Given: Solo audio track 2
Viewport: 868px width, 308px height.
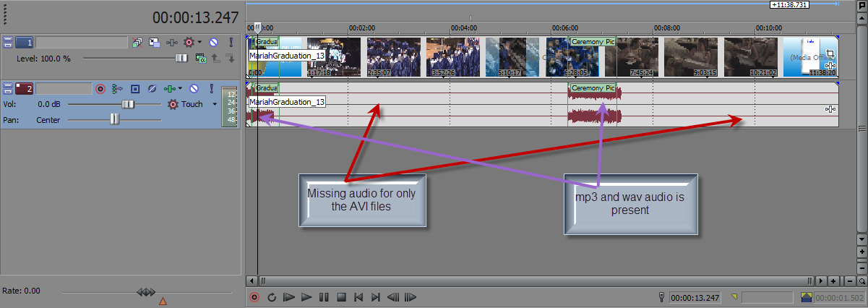Looking at the screenshot, I should pyautogui.click(x=211, y=89).
